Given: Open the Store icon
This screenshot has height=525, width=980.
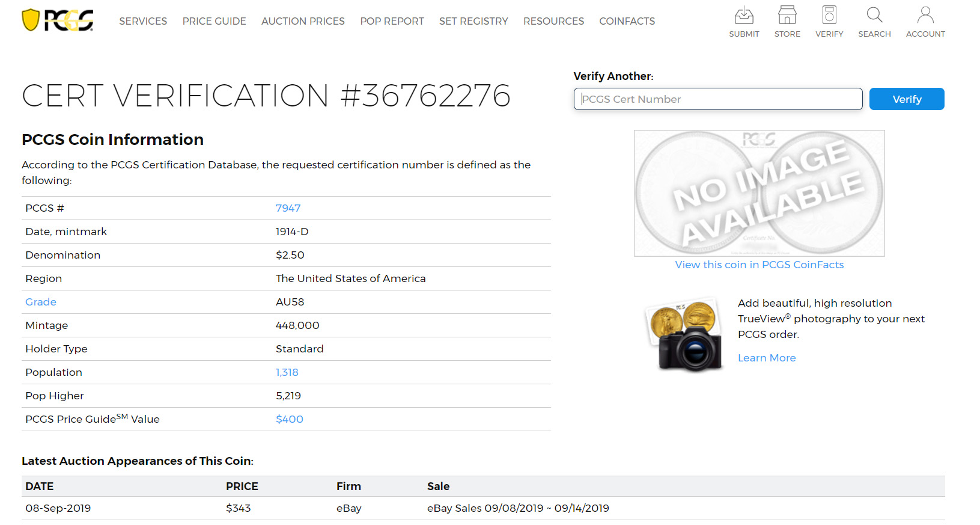Looking at the screenshot, I should [x=787, y=15].
